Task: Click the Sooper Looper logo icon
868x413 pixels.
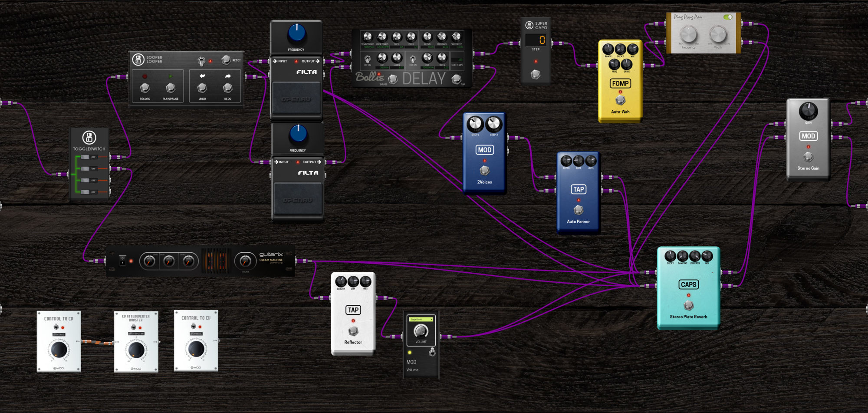Action: click(138, 59)
